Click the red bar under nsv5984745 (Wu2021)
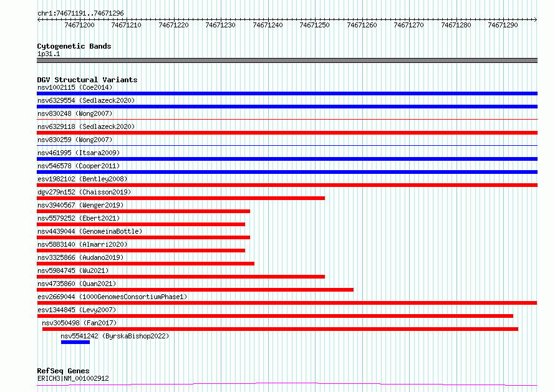 [181, 277]
